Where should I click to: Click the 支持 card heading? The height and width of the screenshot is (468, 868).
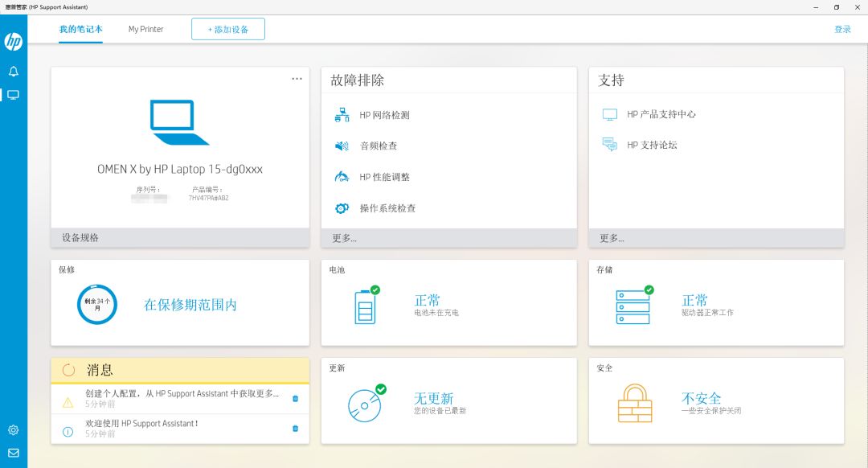click(611, 80)
